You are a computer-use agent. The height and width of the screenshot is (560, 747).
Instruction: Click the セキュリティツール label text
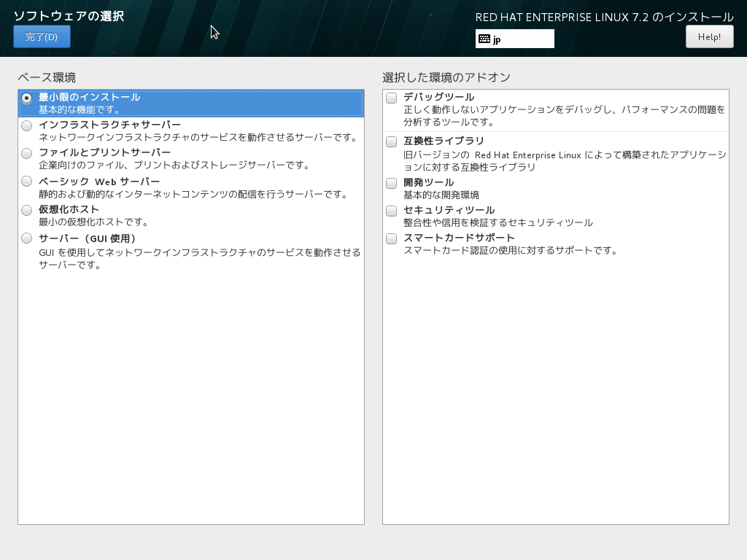tap(449, 210)
